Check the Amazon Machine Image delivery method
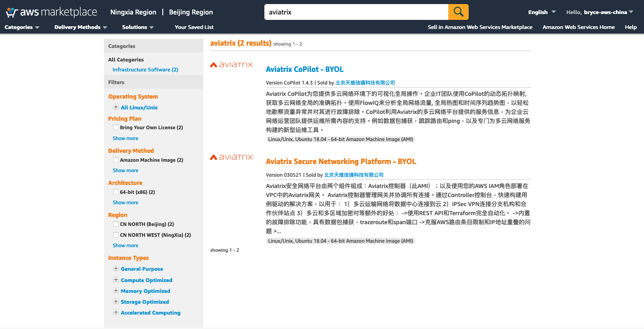 pyautogui.click(x=116, y=160)
